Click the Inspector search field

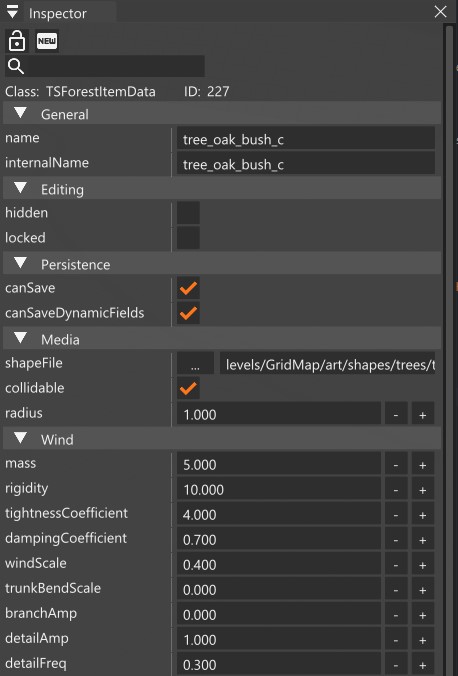click(116, 66)
